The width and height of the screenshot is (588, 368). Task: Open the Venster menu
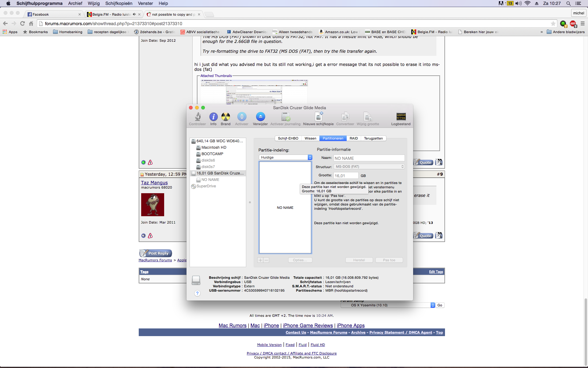pos(145,3)
